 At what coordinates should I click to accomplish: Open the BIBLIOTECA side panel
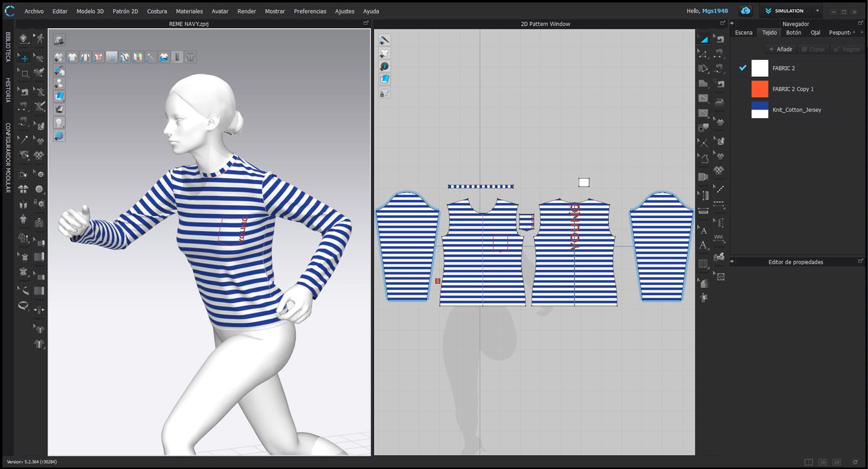pos(8,46)
